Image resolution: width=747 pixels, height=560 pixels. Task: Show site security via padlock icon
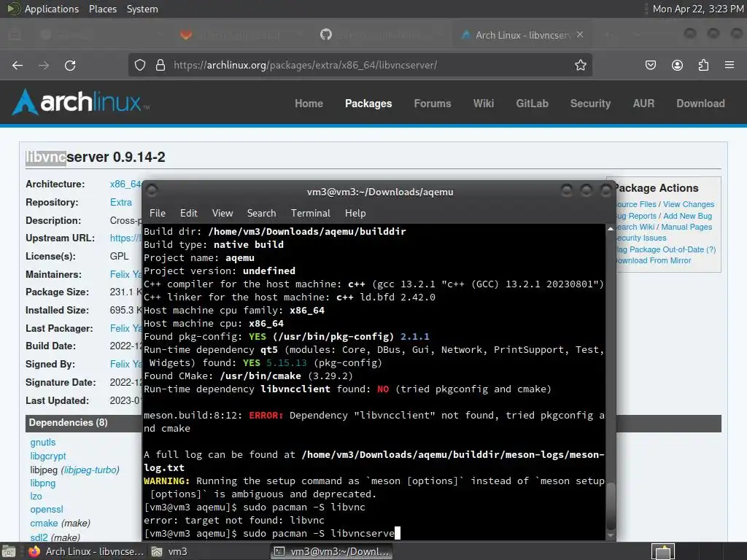(x=160, y=65)
